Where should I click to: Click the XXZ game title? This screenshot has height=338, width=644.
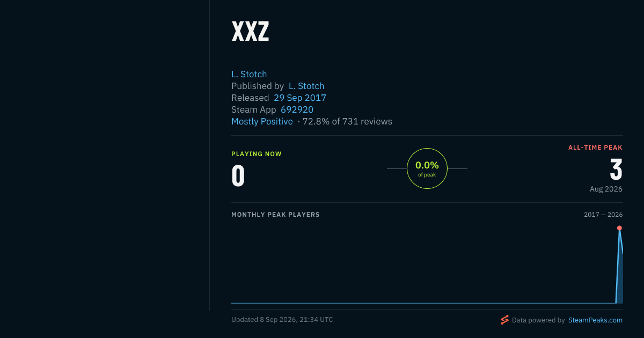pyautogui.click(x=250, y=32)
